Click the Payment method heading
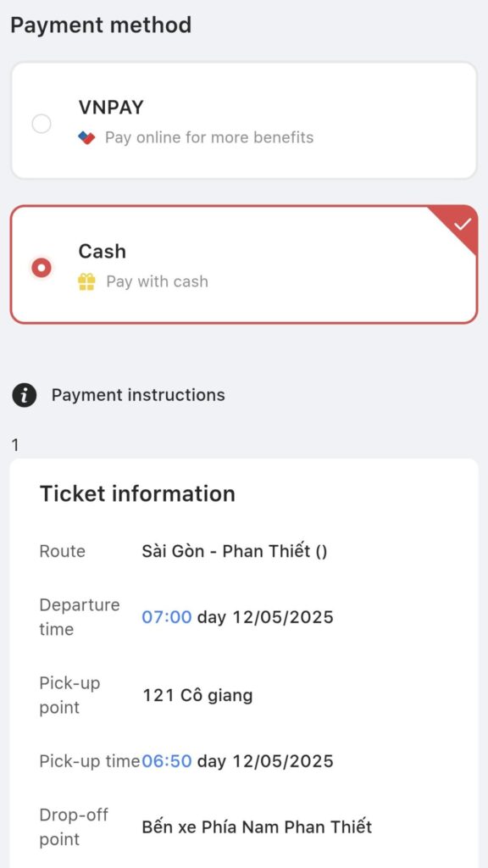This screenshot has height=868, width=488. (101, 25)
